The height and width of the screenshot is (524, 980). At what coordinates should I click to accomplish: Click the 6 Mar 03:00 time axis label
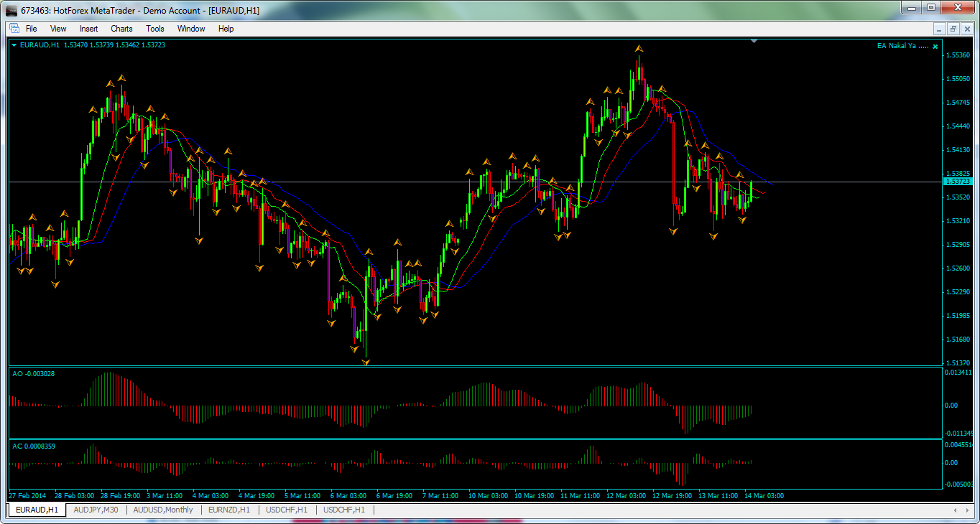coord(348,496)
